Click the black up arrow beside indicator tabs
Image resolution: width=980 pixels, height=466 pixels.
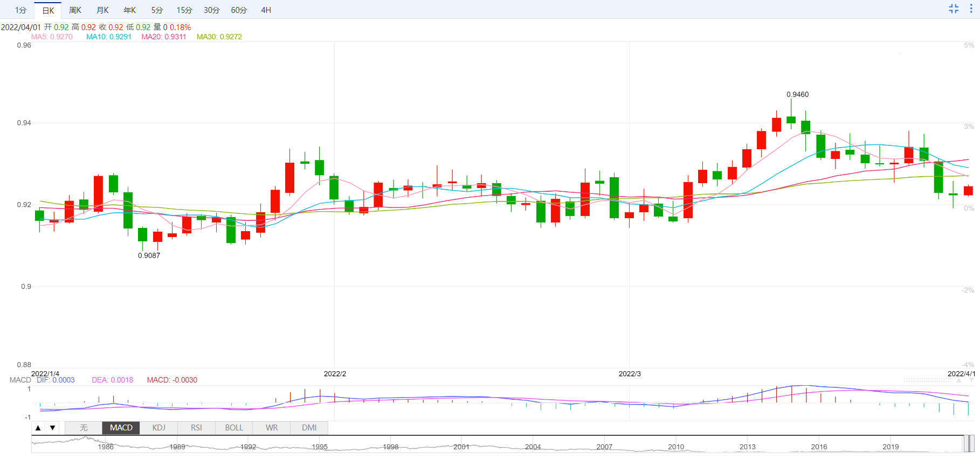(x=38, y=428)
